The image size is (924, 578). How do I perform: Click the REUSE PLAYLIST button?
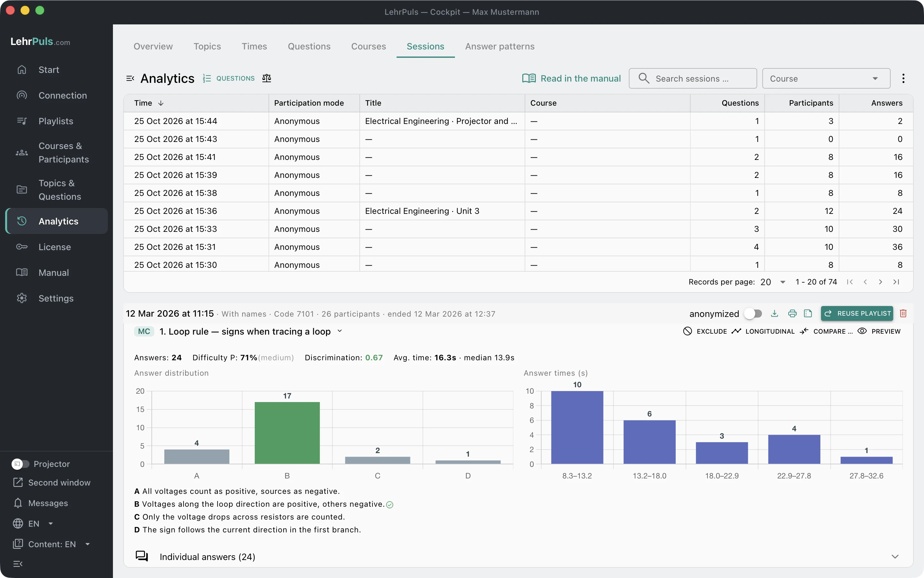[857, 313]
